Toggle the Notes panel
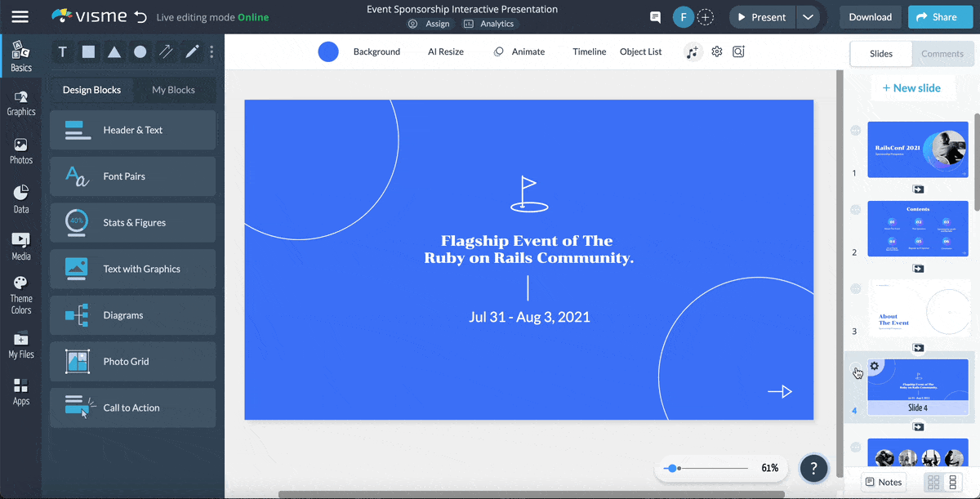980x499 pixels. [883, 482]
